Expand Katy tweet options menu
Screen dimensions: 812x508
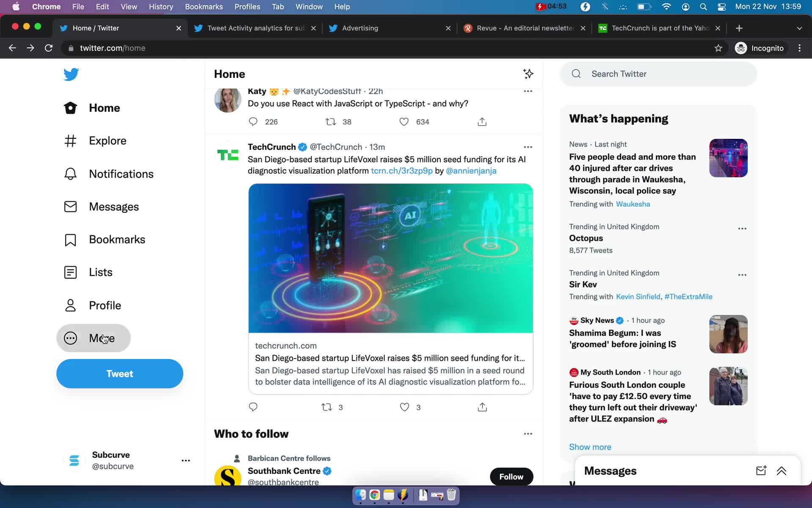pyautogui.click(x=527, y=91)
